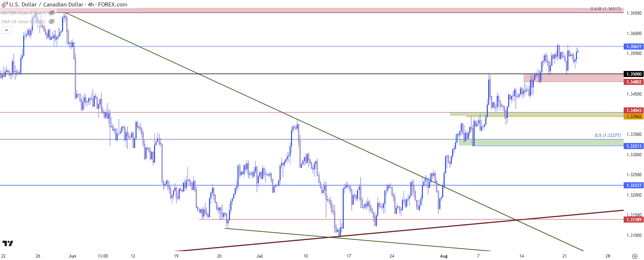Click the 1.31000 price axis tick
The image size is (644, 260).
[634, 235]
